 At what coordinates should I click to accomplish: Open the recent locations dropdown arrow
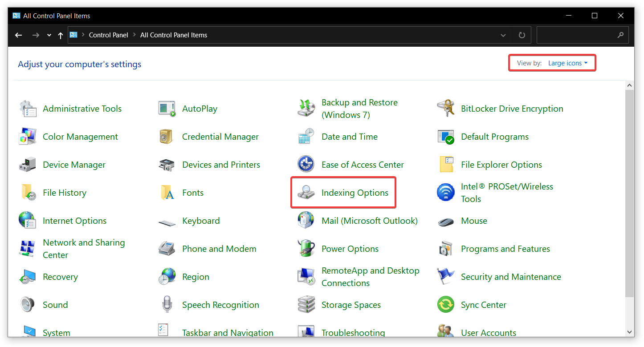click(49, 35)
